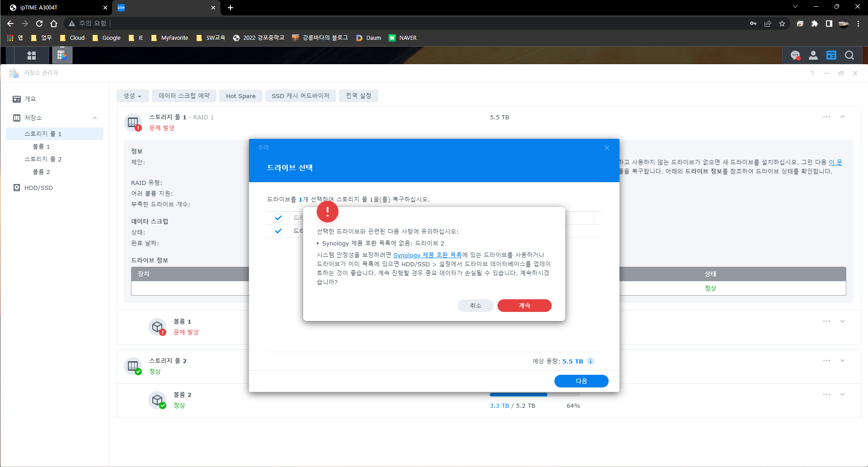Open 데이터 스크럽 예약

[184, 96]
